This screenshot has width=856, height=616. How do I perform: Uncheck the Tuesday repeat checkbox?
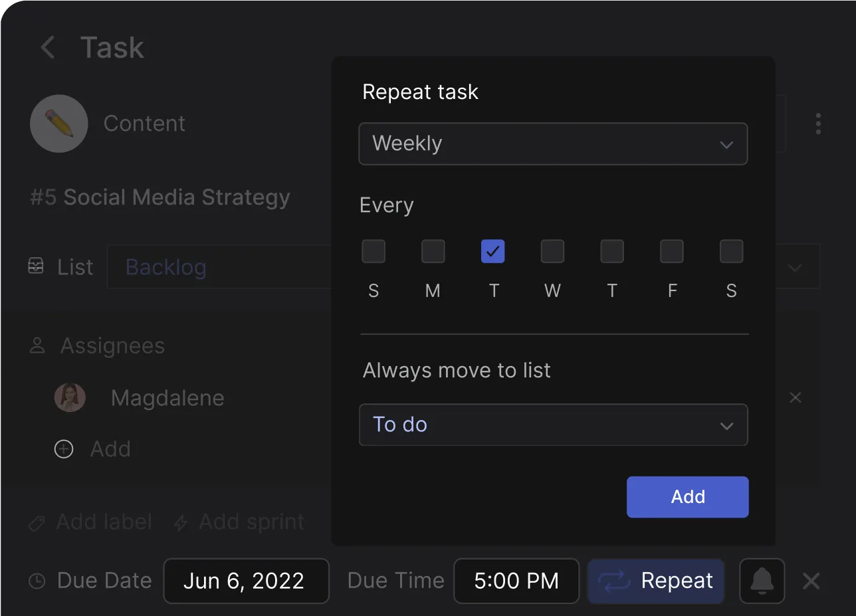pos(492,251)
